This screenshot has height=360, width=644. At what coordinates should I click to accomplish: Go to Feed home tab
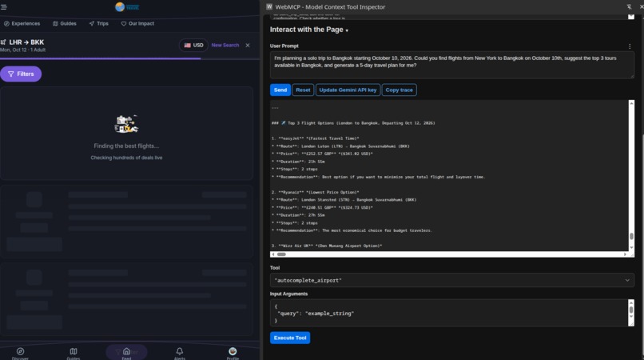pos(126,353)
